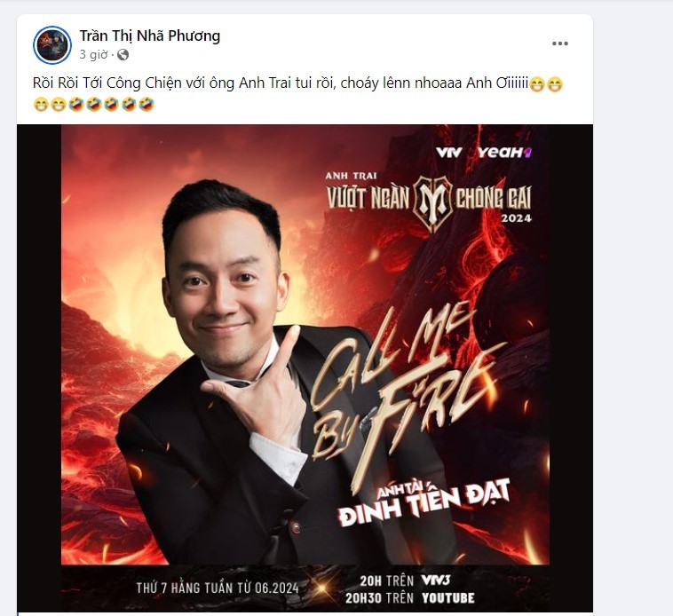This screenshot has height=616, width=673.
Task: Click the VTV3 logo in the schedule bar
Action: coord(436,580)
